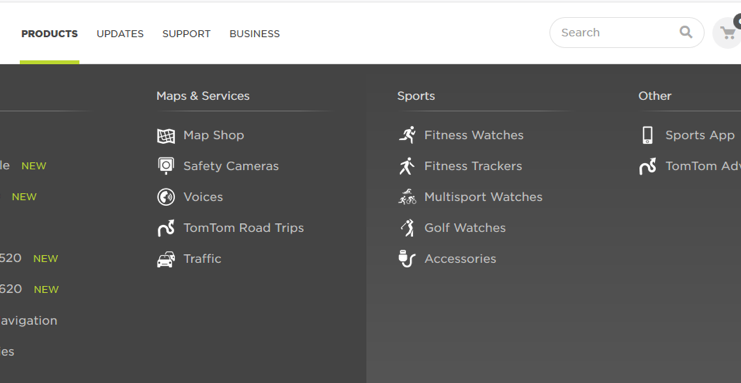This screenshot has height=383, width=741.
Task: Select the Other column heading
Action: click(655, 96)
